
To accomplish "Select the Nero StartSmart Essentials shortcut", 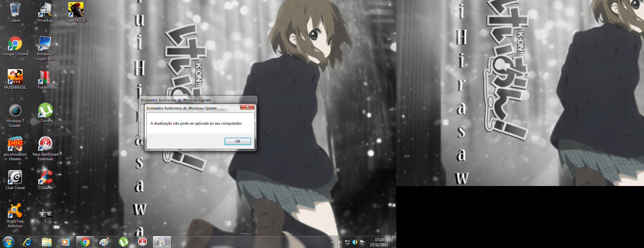I will click(45, 145).
